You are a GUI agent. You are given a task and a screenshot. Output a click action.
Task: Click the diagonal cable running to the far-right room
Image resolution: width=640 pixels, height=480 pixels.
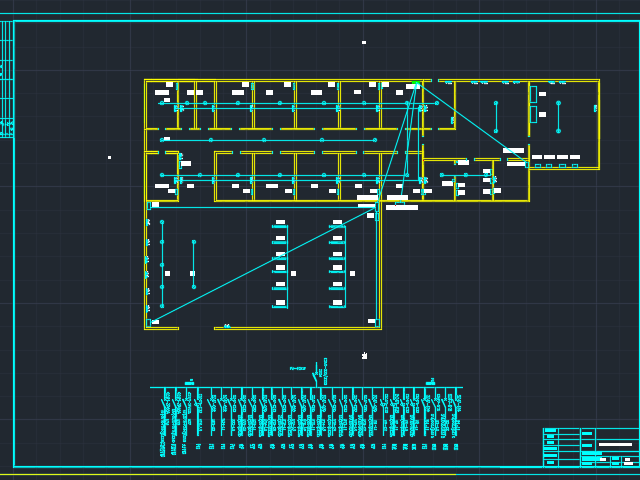click(473, 124)
